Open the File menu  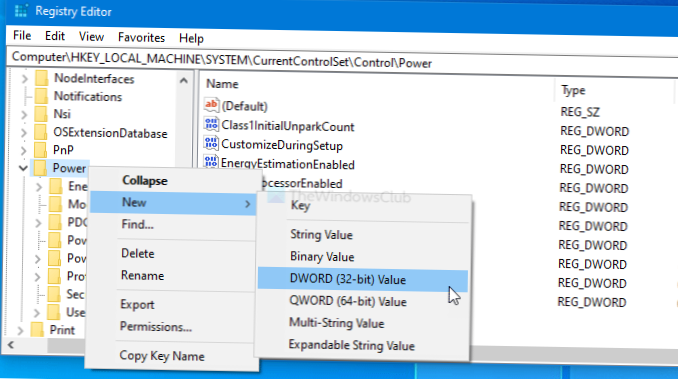click(22, 35)
